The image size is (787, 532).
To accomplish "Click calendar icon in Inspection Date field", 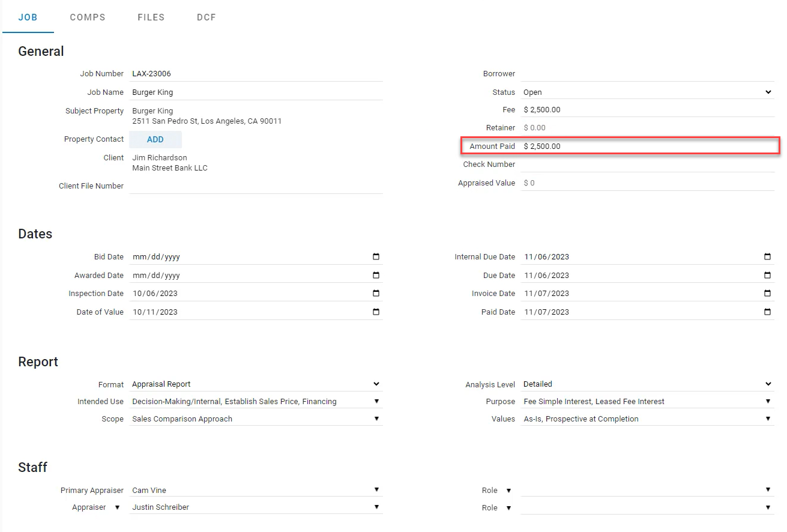I will [376, 294].
